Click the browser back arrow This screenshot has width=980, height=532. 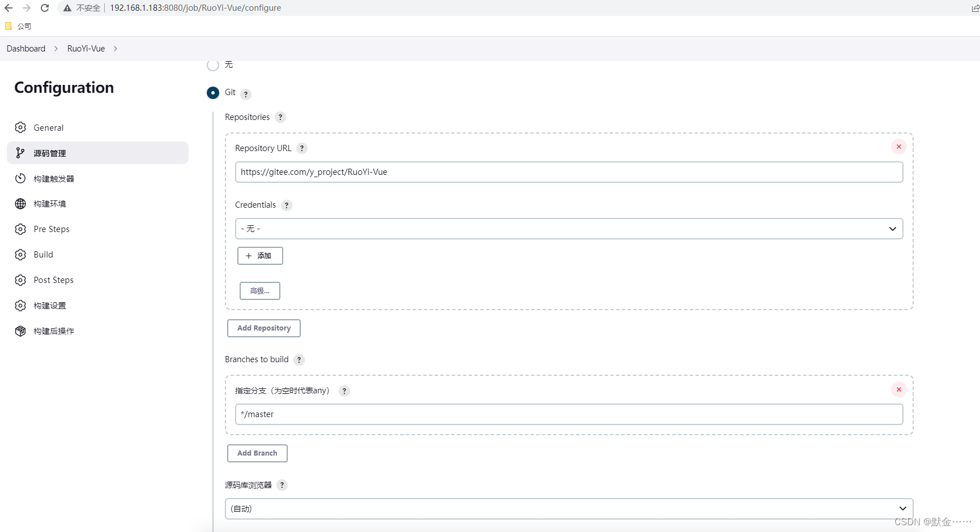coord(8,8)
